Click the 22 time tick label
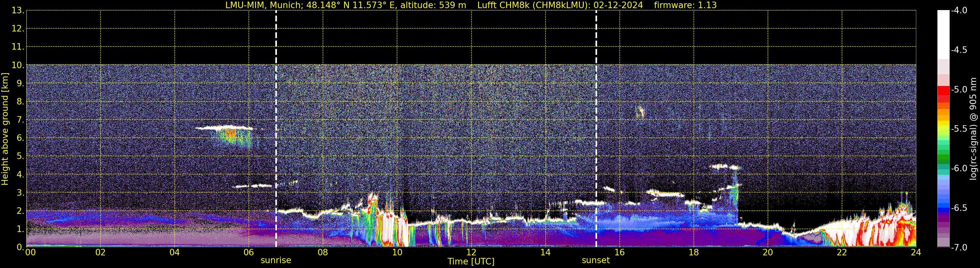 pos(842,252)
